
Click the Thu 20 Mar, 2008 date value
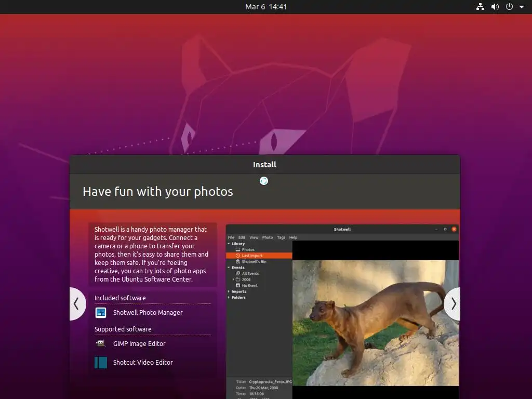(x=263, y=388)
